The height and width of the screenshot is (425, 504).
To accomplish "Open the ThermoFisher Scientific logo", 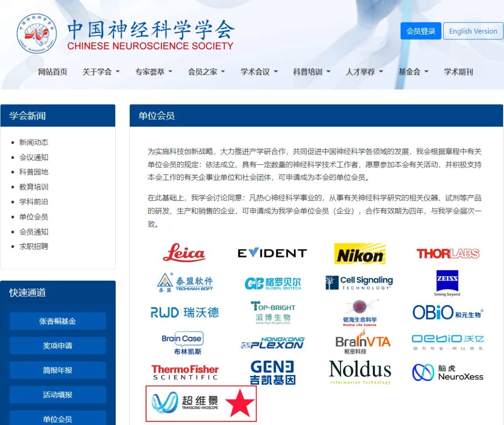I will [185, 372].
